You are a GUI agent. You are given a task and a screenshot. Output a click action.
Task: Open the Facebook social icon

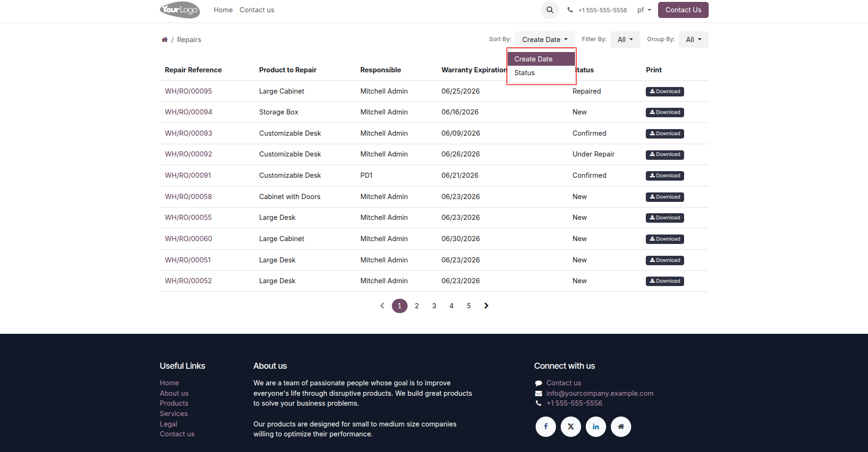point(546,426)
